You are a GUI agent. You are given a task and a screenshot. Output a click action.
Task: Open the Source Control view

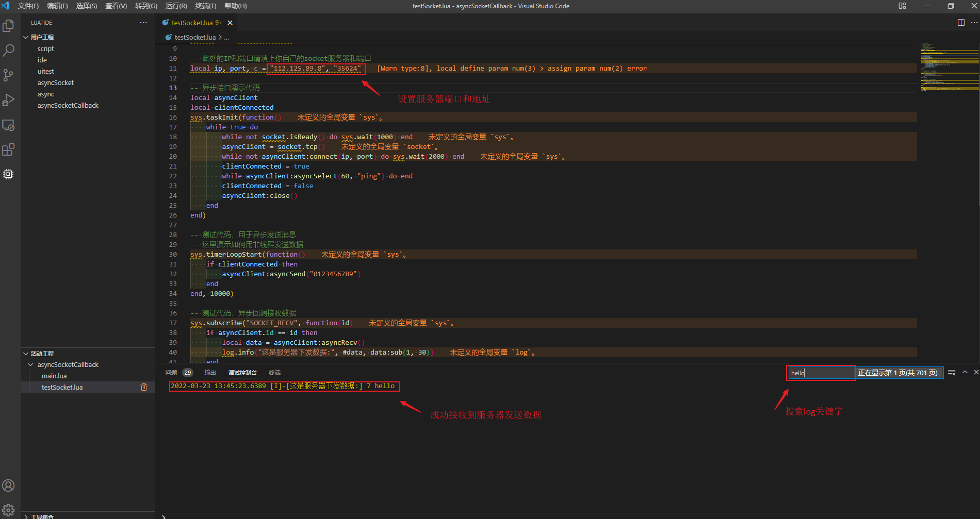pos(8,75)
